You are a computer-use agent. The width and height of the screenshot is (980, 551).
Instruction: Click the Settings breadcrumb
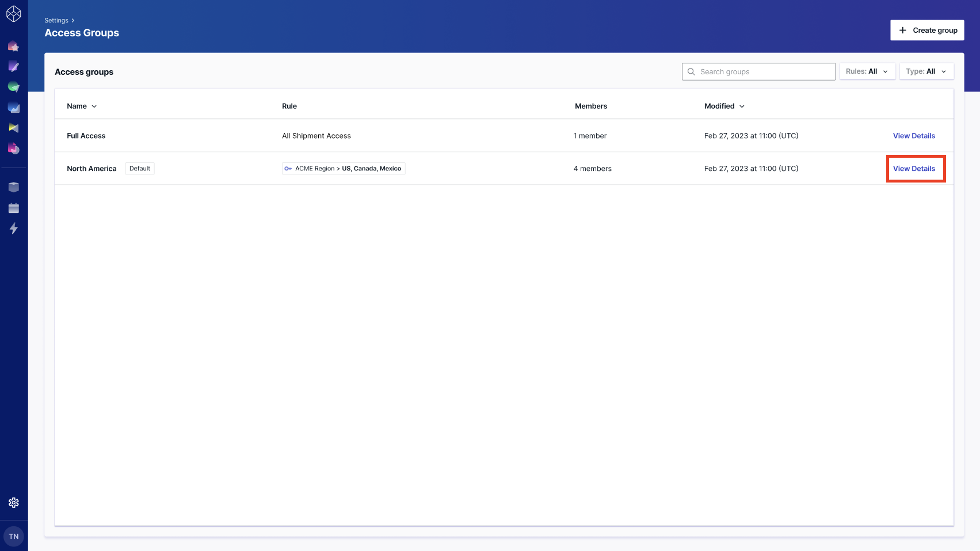(x=56, y=20)
